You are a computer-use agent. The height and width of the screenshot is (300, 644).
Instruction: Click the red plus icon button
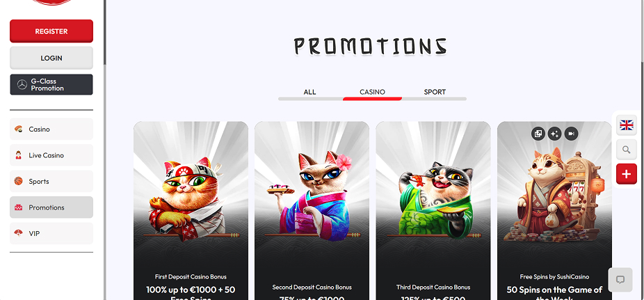[x=627, y=174]
